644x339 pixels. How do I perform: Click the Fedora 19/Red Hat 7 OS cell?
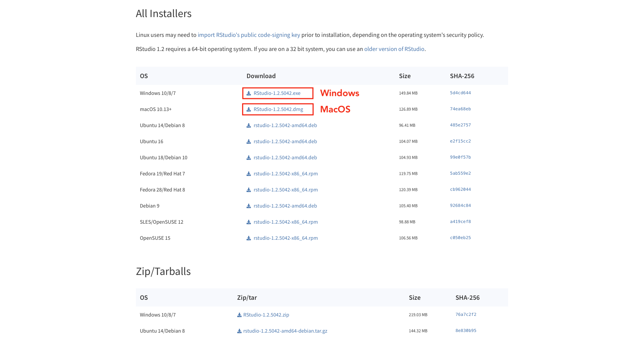point(162,174)
